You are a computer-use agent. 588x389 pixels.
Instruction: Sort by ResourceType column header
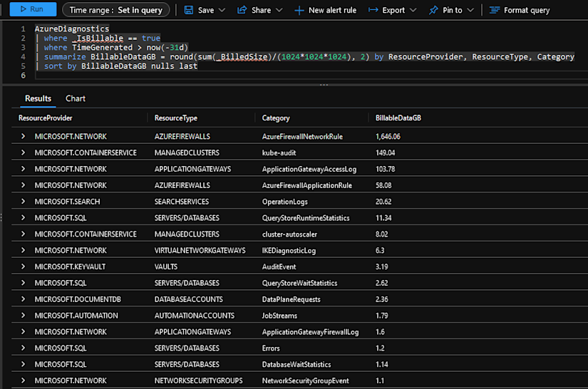pos(176,118)
